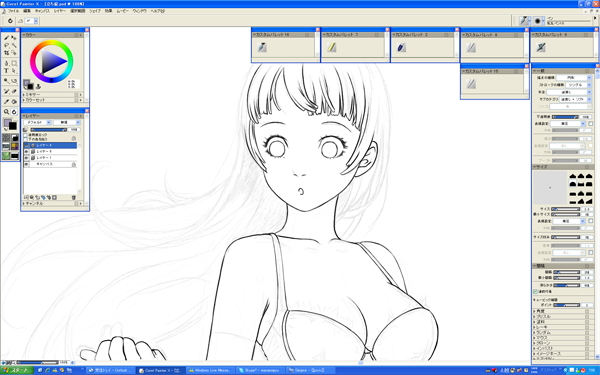Select the Crop tool
This screenshot has width=600, height=375.
7,53
